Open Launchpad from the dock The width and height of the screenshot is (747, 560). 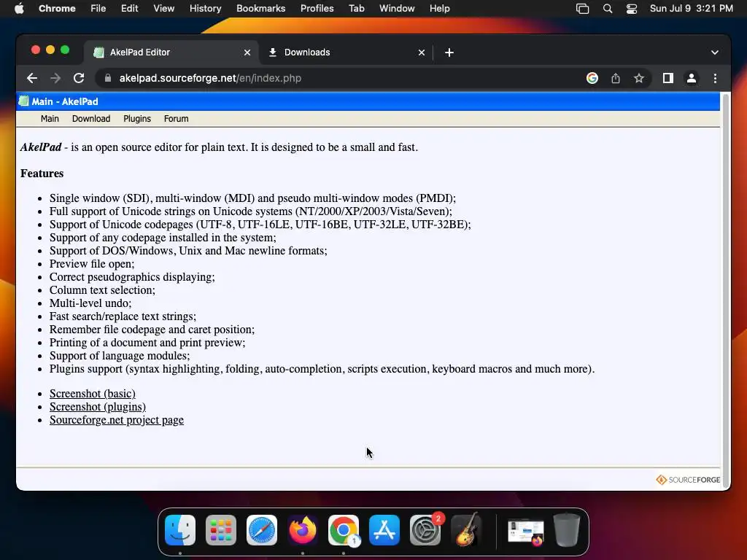(221, 530)
